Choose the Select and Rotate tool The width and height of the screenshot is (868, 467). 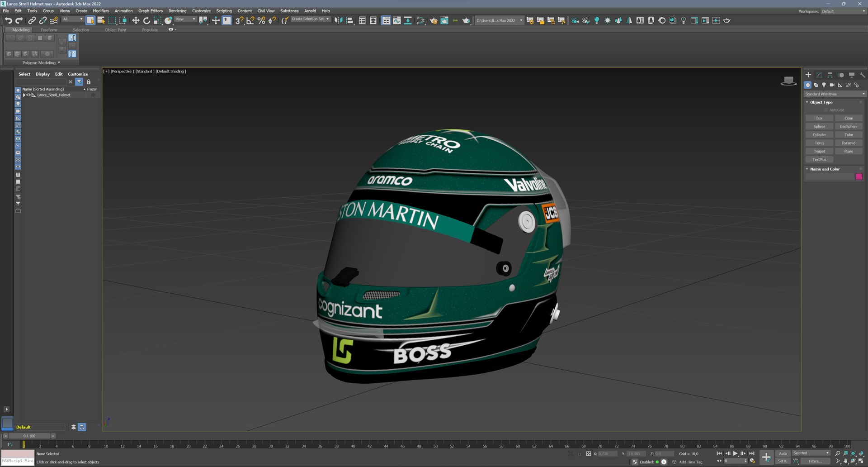(x=146, y=20)
